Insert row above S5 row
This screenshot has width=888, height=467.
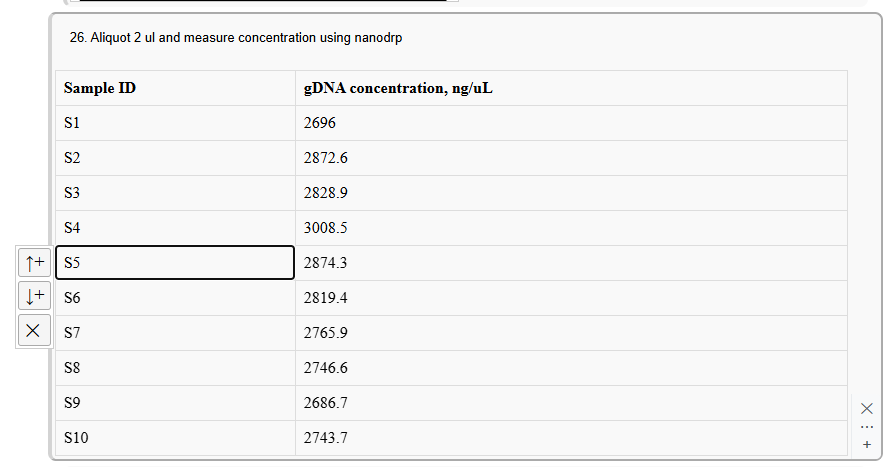tap(35, 263)
